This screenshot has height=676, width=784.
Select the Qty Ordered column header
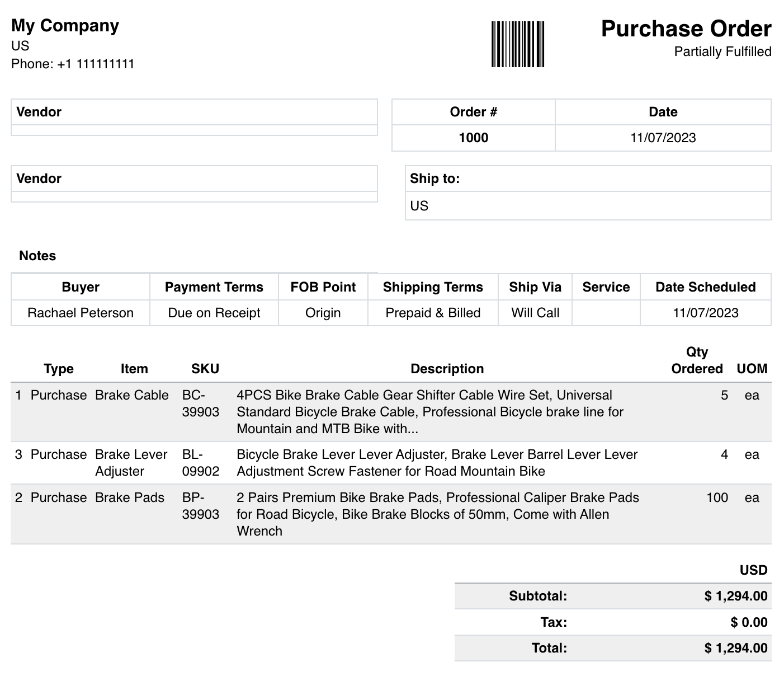pos(696,360)
